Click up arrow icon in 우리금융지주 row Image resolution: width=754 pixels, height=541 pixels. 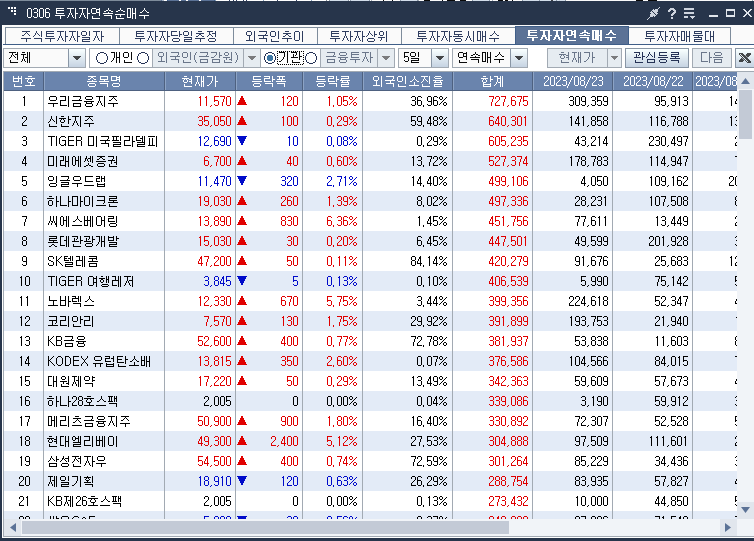242,101
